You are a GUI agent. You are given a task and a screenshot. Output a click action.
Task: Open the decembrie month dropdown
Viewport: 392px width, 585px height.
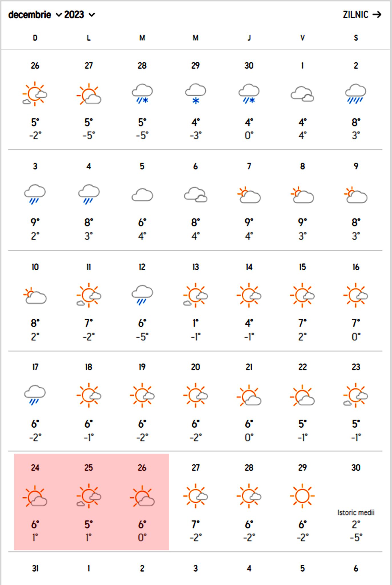click(35, 15)
